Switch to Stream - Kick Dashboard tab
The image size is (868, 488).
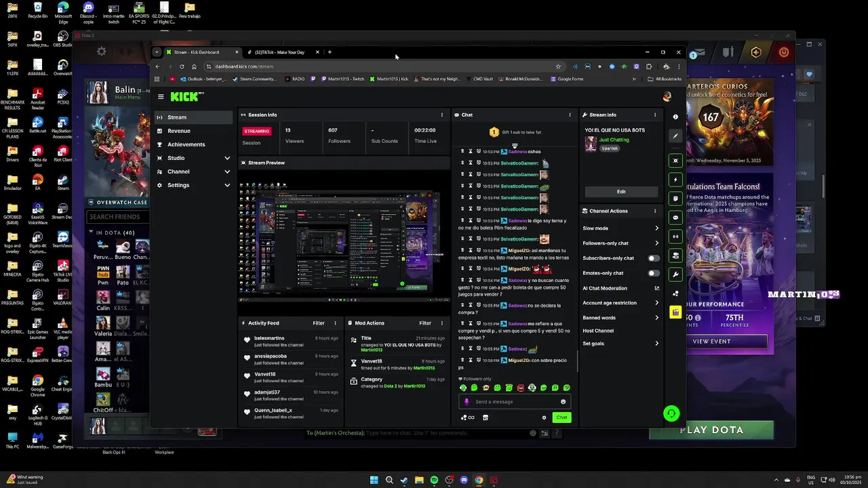202,52
